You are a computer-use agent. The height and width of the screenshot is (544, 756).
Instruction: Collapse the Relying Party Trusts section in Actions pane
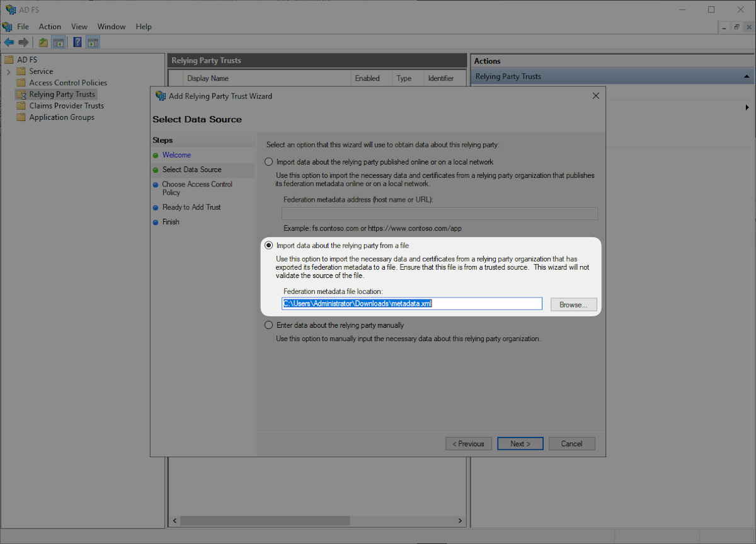pyautogui.click(x=747, y=76)
